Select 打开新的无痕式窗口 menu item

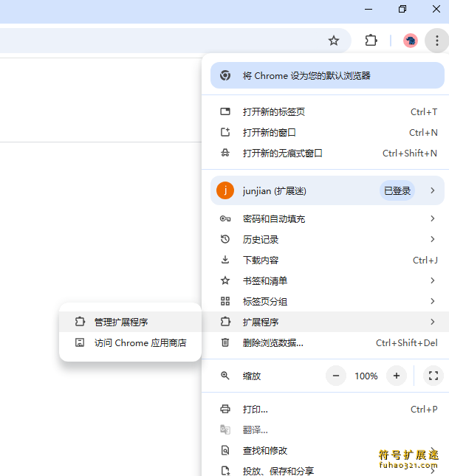tap(326, 153)
